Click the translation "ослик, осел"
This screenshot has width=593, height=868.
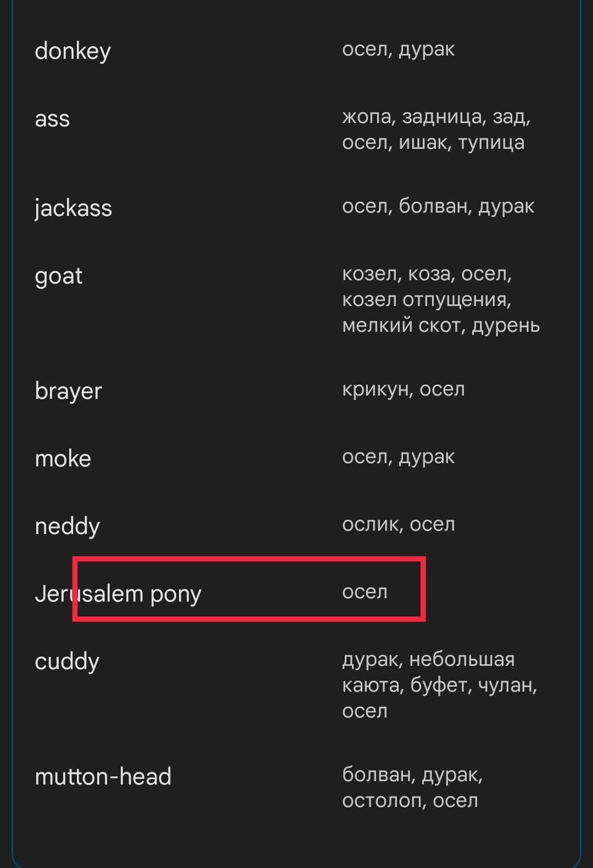[398, 525]
